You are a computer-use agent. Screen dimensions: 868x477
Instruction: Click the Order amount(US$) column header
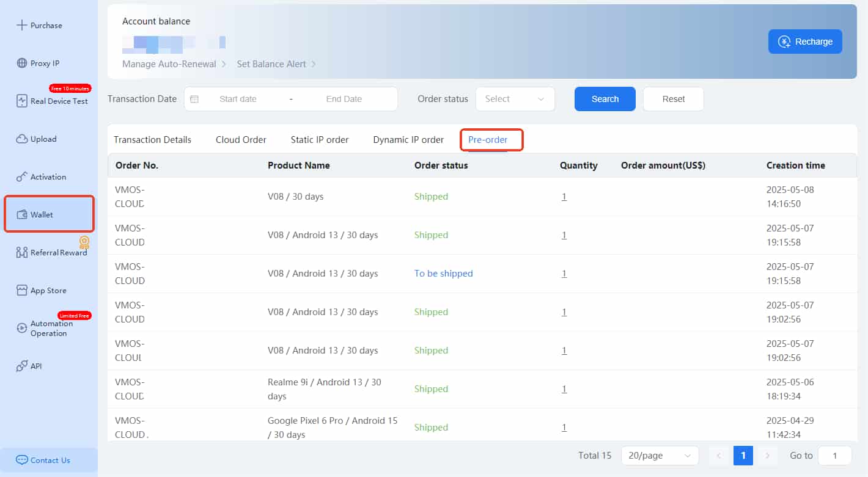click(x=663, y=166)
